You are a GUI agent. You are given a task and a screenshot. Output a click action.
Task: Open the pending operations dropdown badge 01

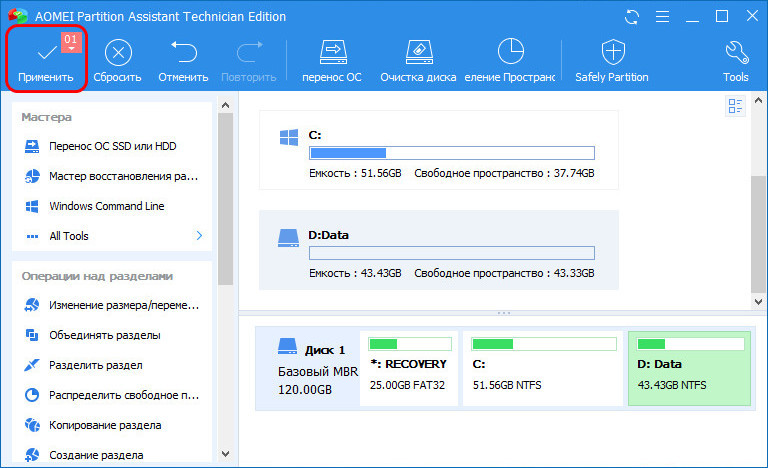(71, 42)
